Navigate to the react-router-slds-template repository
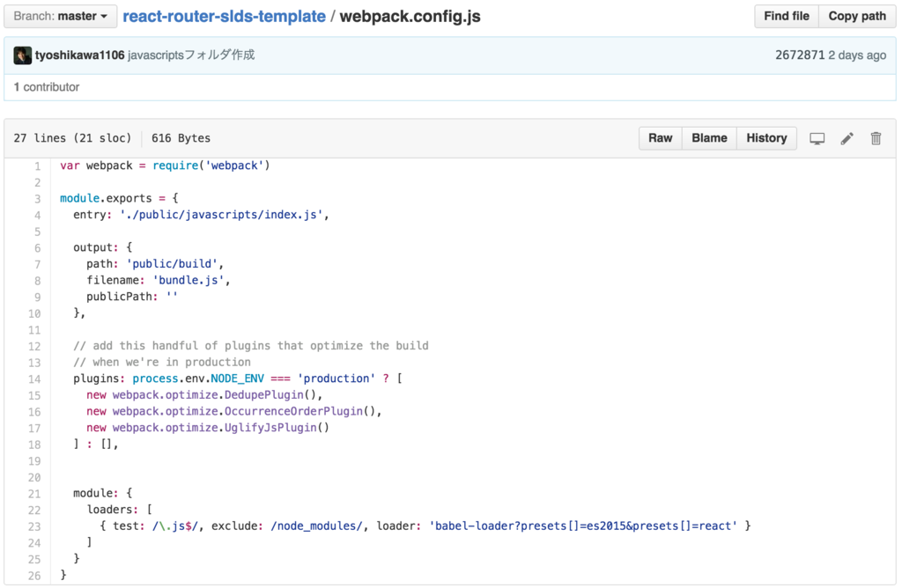Image resolution: width=902 pixels, height=588 pixels. coord(223,16)
